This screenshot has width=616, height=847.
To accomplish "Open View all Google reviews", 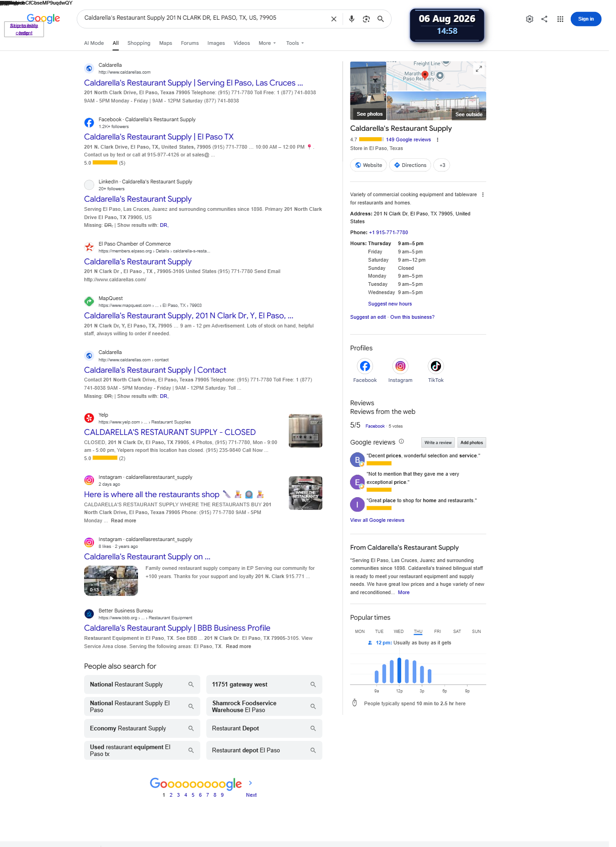I will [377, 520].
